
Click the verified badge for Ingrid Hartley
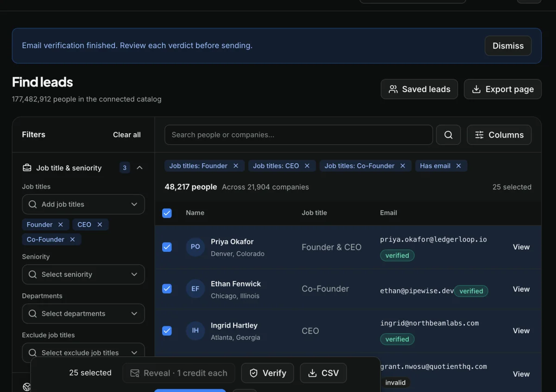tap(397, 339)
